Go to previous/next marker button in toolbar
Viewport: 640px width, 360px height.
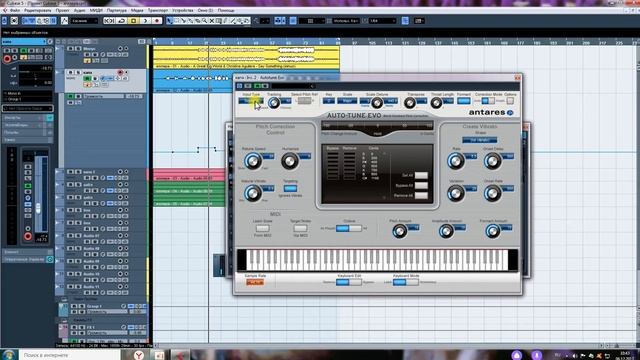(x=109, y=20)
